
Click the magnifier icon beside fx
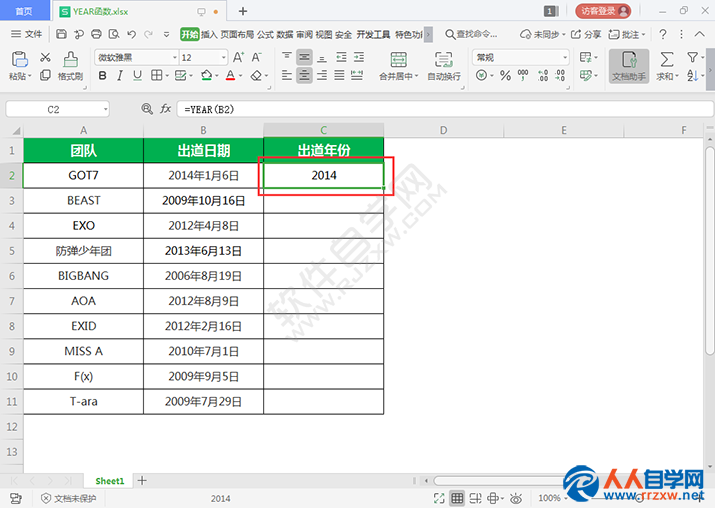click(x=147, y=109)
